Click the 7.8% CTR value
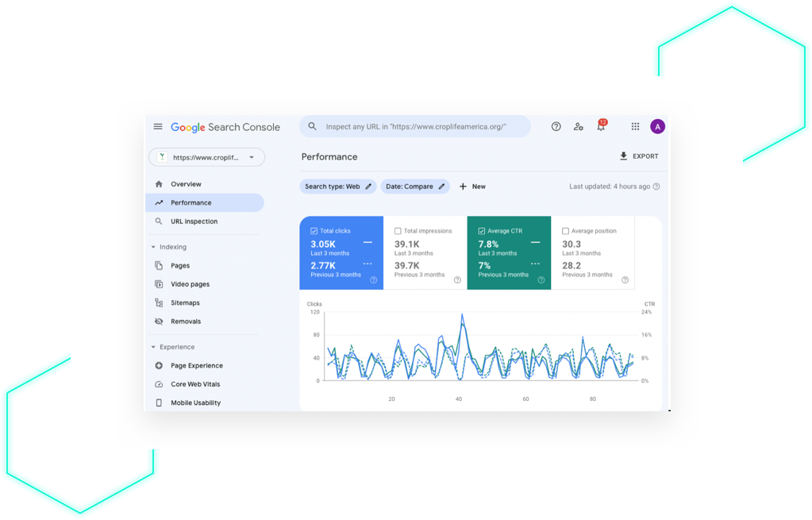 pyautogui.click(x=488, y=244)
